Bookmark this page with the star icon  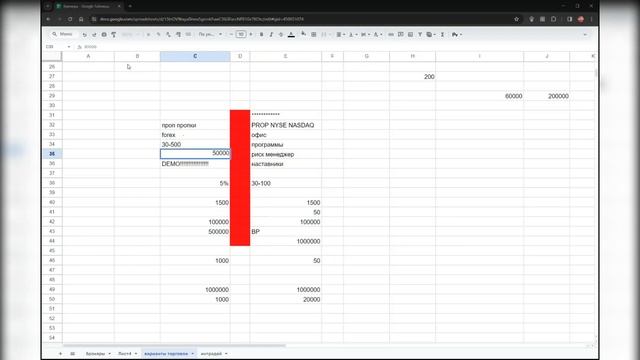coord(516,19)
